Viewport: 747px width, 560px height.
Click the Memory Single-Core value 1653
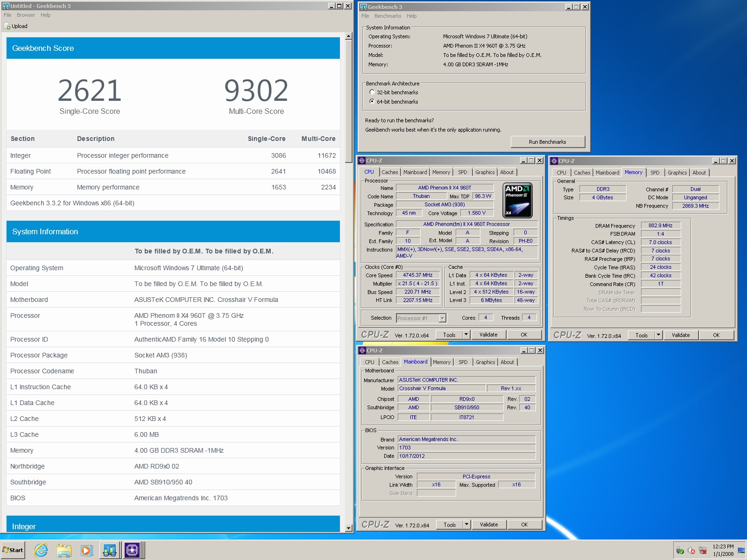pyautogui.click(x=279, y=187)
